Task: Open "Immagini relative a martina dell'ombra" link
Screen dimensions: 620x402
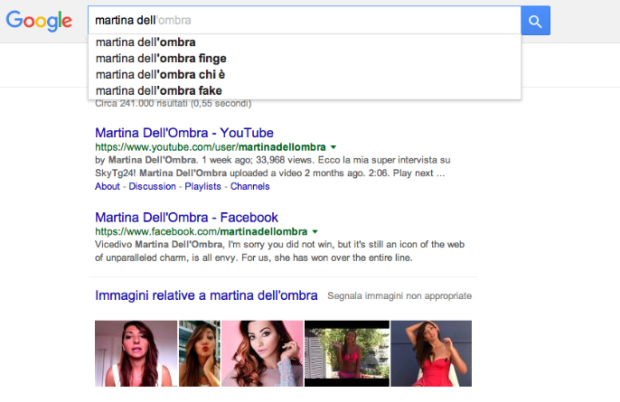Action: [206, 296]
